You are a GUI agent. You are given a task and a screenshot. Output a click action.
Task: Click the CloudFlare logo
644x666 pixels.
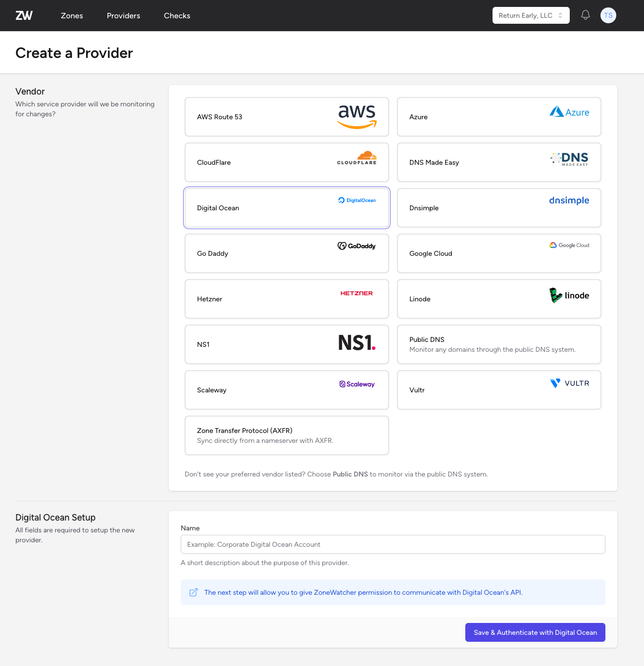(356, 157)
